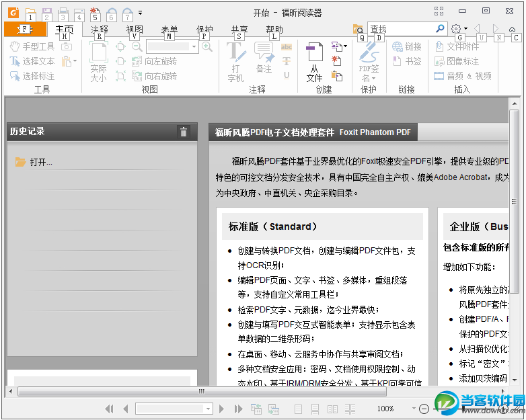Click the open folder icon in quick access toolbar
Viewport: 526px width, 420px height.
(30, 12)
